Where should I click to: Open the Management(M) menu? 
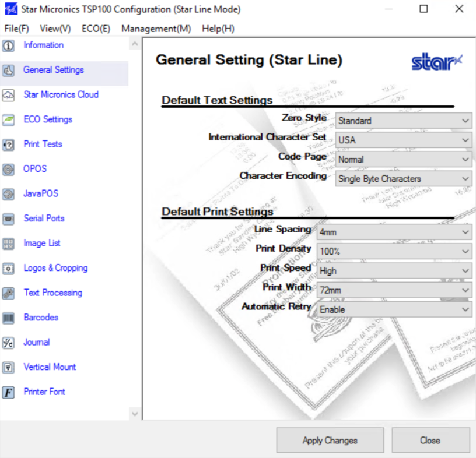coord(156,29)
